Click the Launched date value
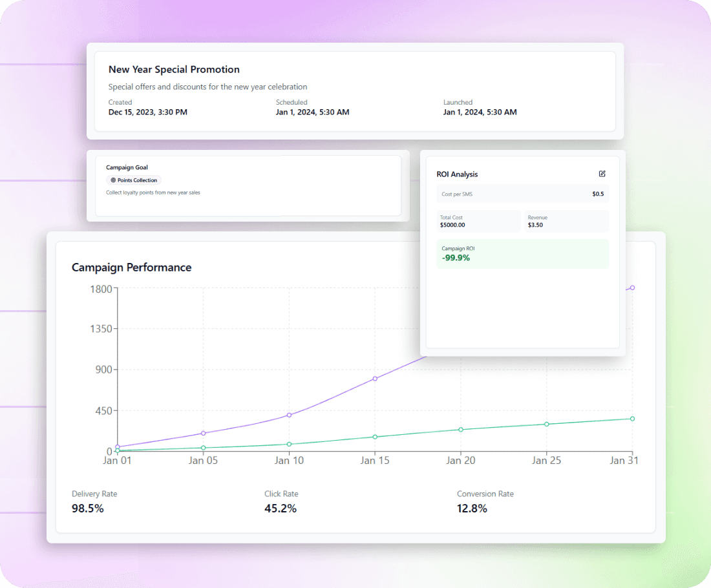This screenshot has height=588, width=711. (480, 112)
